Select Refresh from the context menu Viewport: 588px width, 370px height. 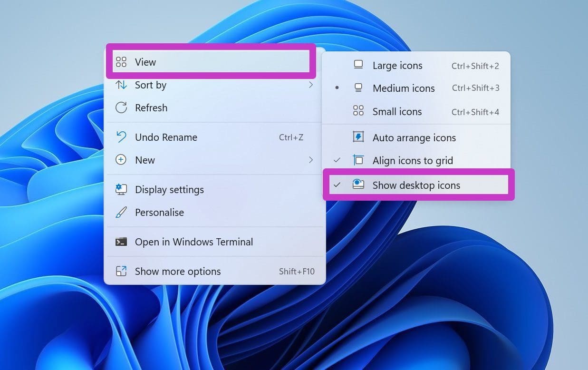(x=215, y=107)
